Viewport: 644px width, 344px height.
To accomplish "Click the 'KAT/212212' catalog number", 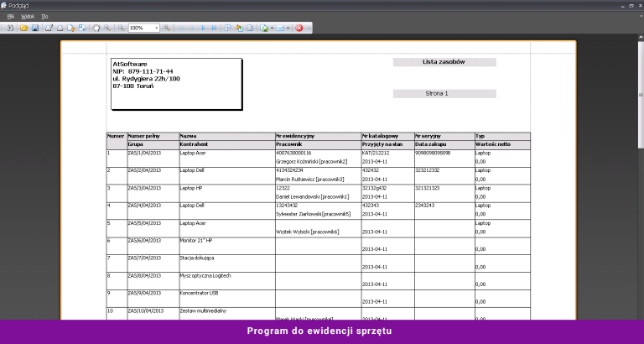I will click(x=376, y=153).
